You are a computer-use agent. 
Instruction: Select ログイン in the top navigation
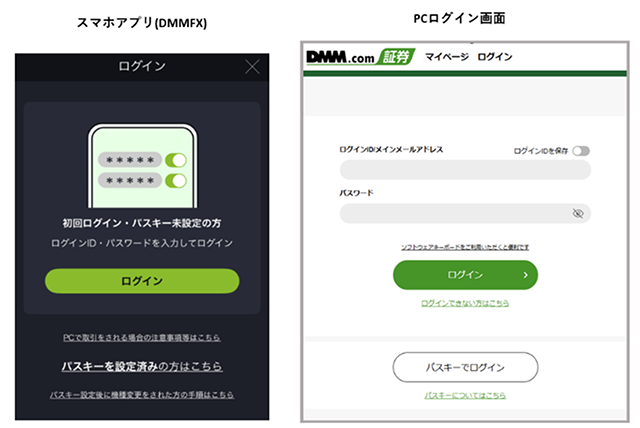[x=495, y=57]
